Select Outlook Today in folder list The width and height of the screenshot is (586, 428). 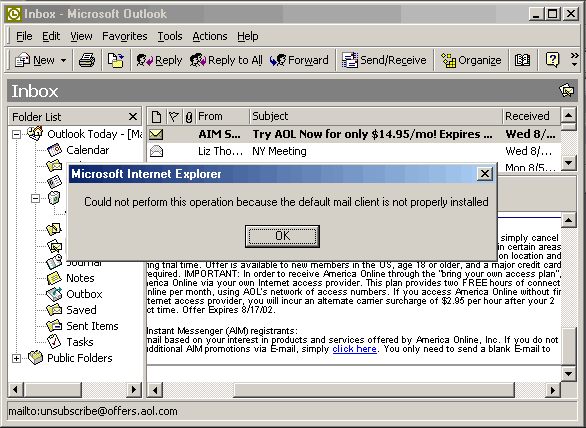coord(94,134)
